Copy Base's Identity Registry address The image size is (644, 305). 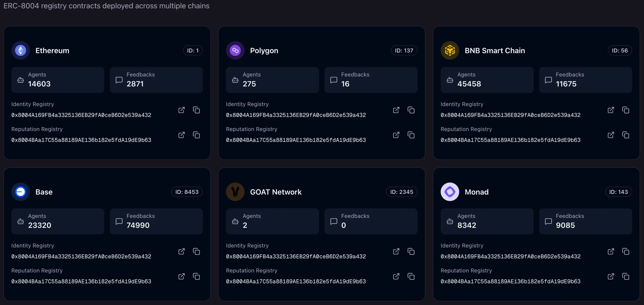pyautogui.click(x=196, y=251)
